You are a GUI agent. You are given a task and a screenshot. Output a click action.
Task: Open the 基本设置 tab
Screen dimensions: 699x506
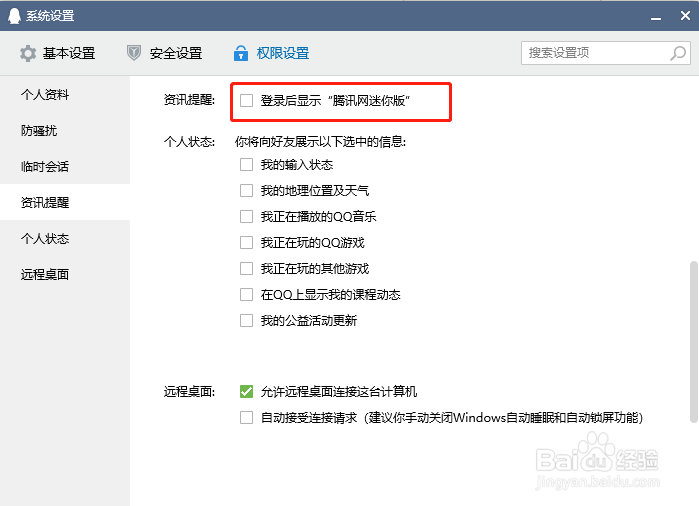pos(58,53)
